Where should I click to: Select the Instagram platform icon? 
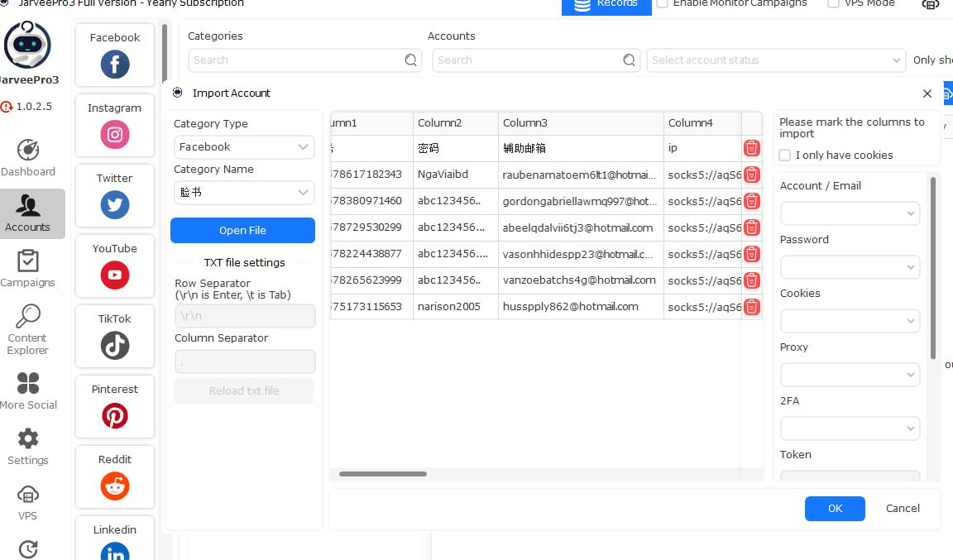coord(115,134)
